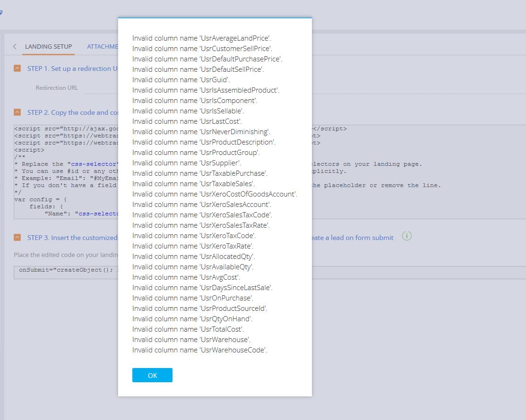Screen dimensions: 526x420
Task: Click the Redirection URL field label
Action: pyautogui.click(x=57, y=88)
